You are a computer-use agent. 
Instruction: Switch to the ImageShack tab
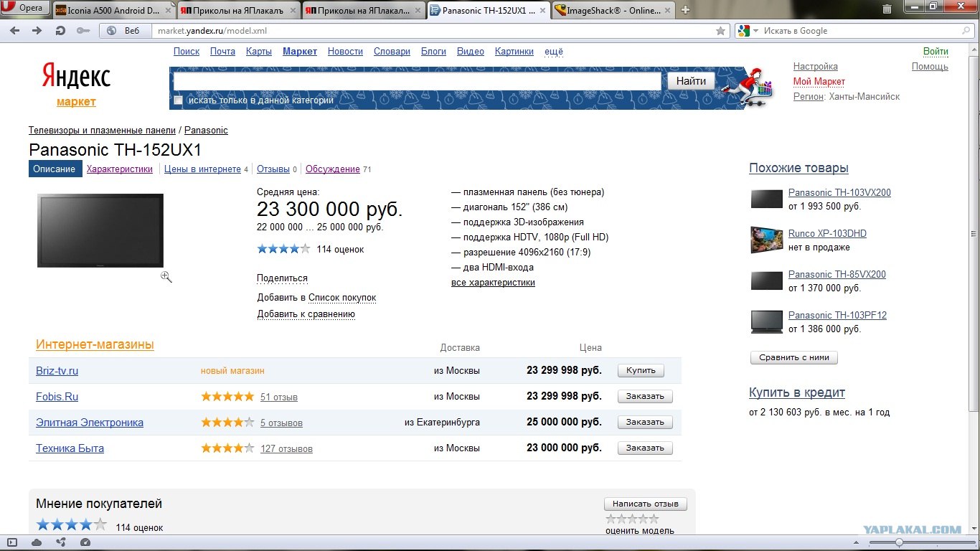pyautogui.click(x=613, y=10)
